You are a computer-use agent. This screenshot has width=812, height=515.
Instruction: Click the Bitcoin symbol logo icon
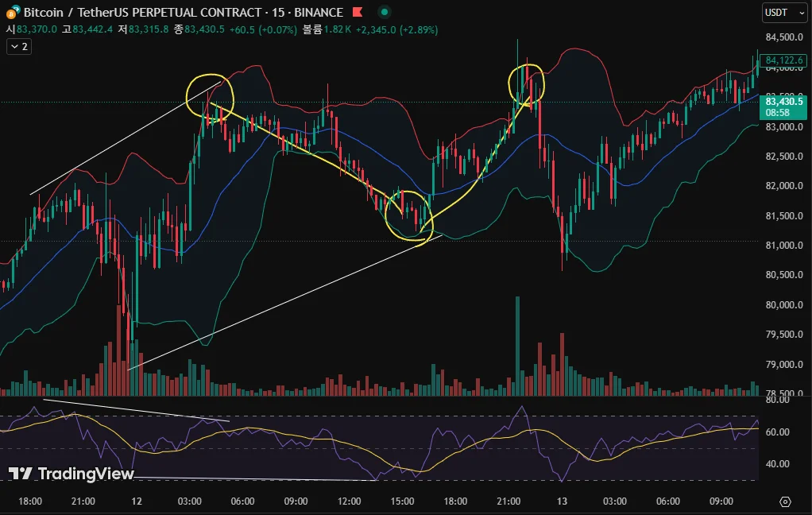[13, 12]
